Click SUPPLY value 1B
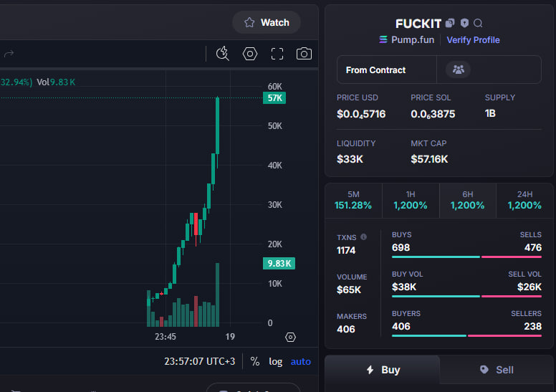The width and height of the screenshot is (556, 392). click(490, 113)
